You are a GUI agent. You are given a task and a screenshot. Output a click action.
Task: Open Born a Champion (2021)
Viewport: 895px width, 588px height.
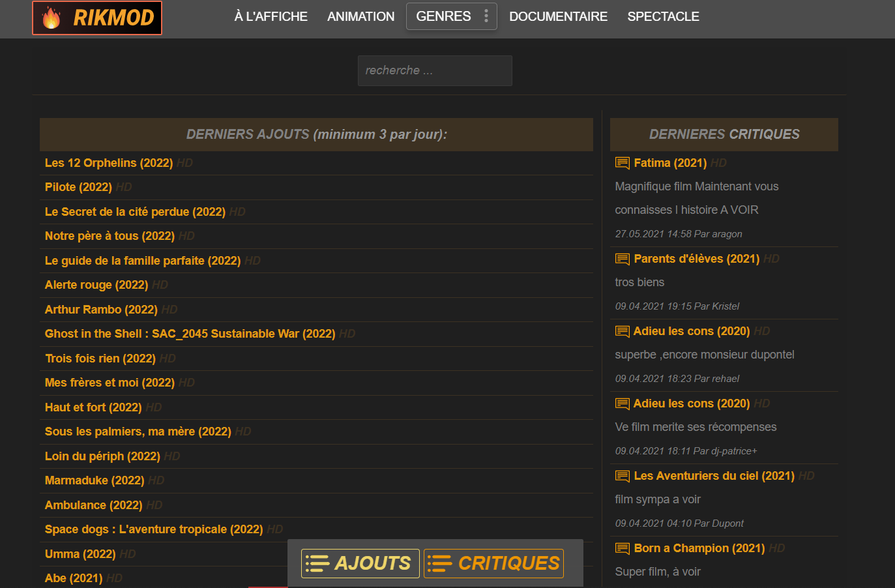tap(699, 548)
